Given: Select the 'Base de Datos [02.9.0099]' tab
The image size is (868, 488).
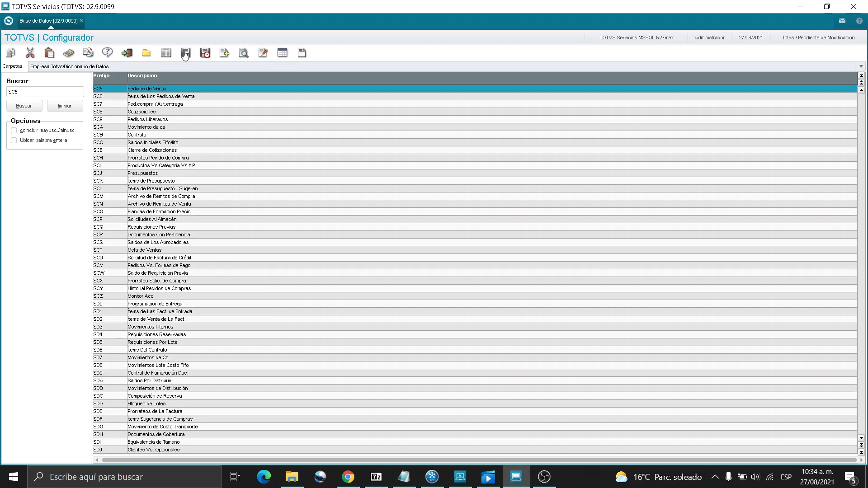Looking at the screenshot, I should (x=48, y=21).
